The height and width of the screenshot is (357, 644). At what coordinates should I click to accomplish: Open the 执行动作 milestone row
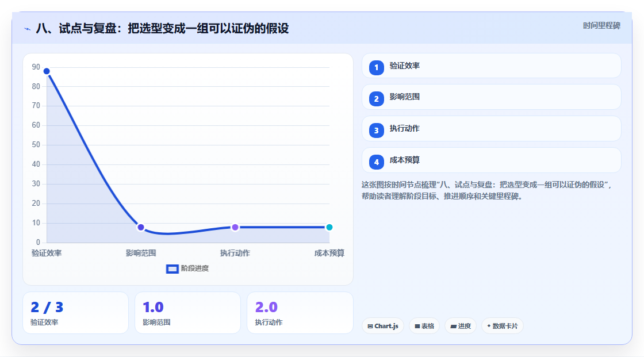pyautogui.click(x=491, y=129)
